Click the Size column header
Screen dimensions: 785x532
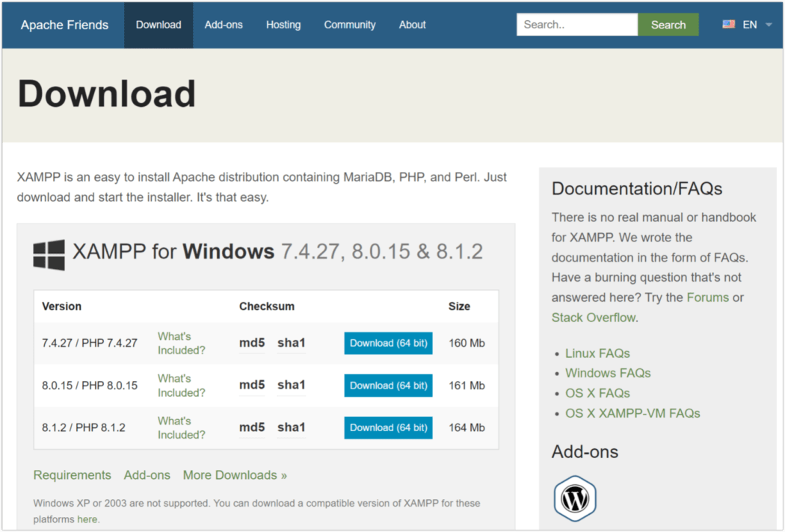459,306
